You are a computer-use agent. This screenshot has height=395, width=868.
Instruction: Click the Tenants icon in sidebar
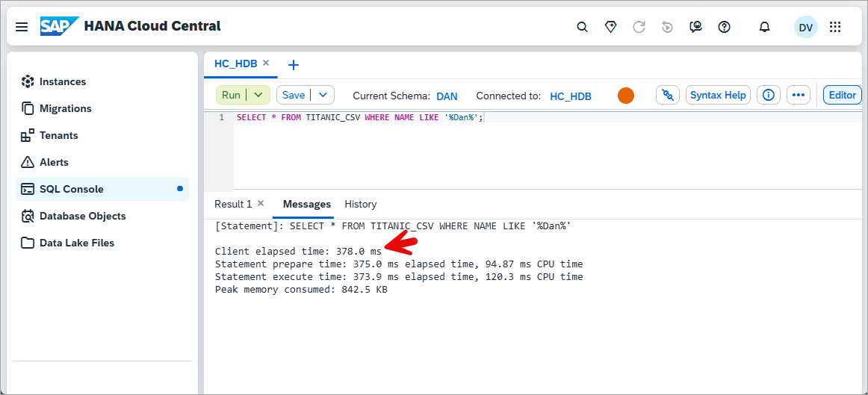pos(28,136)
